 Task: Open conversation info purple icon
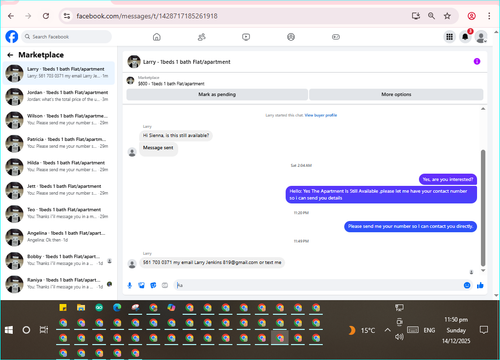pyautogui.click(x=477, y=61)
